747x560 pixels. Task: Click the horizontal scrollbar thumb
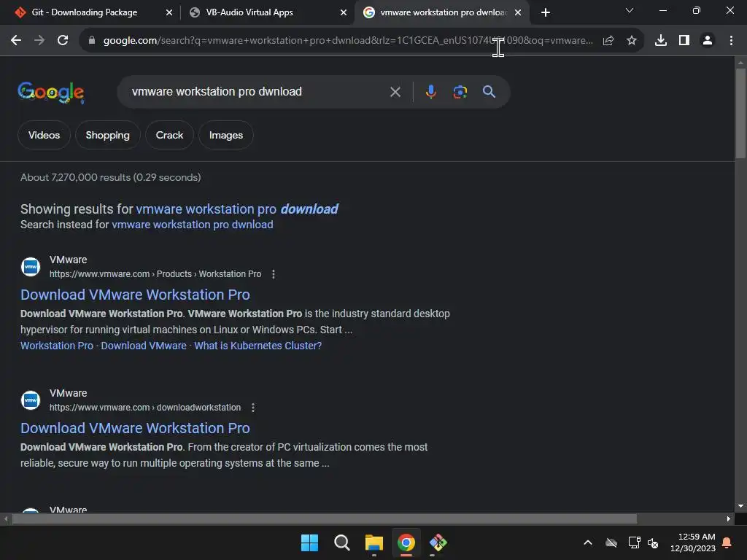click(324, 518)
